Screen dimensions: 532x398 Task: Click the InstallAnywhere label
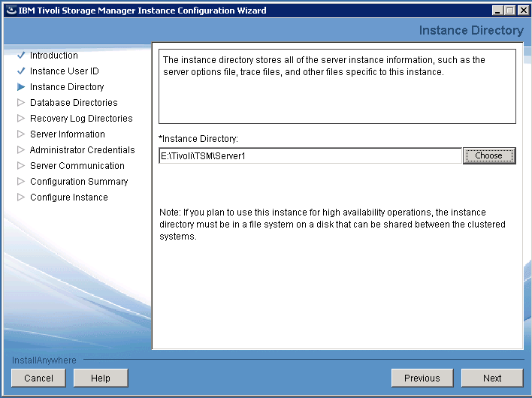(44, 360)
